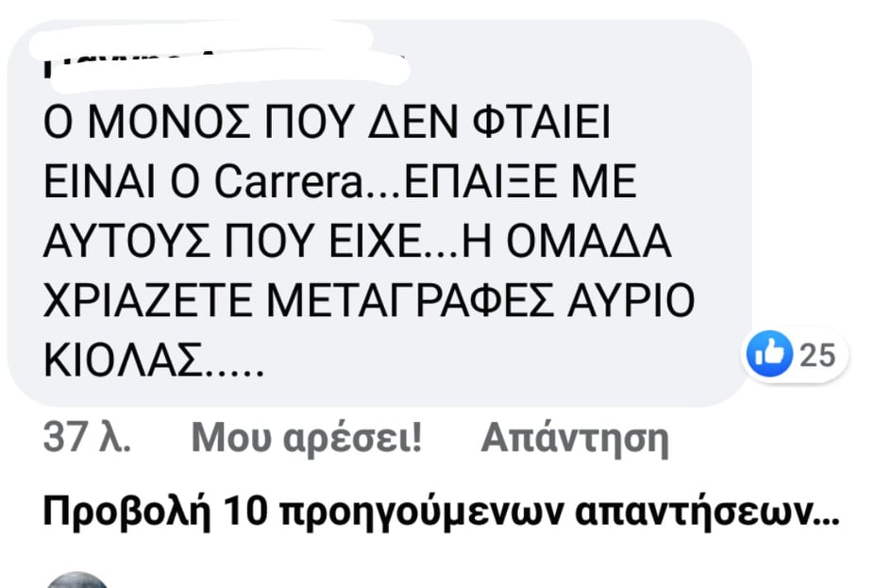Image resolution: width=892 pixels, height=588 pixels.
Task: Click the word ΦΤΑΙΕΙ in the first line
Action: click(542, 123)
